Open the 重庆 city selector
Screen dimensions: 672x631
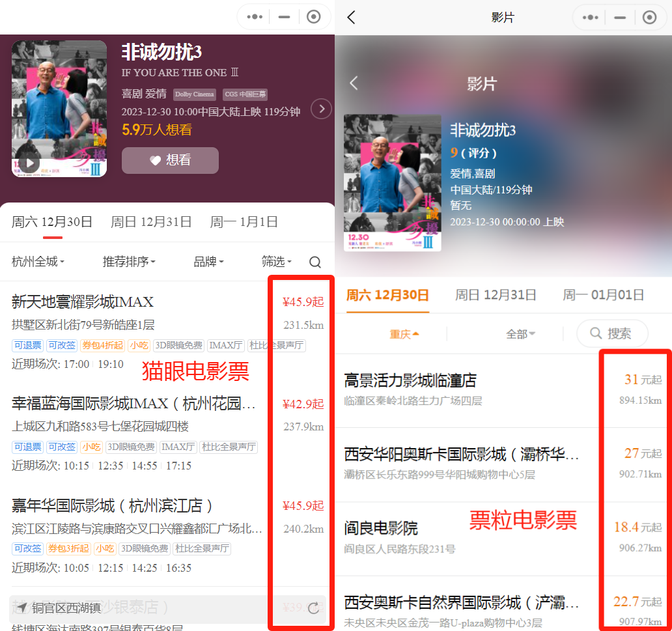(404, 334)
